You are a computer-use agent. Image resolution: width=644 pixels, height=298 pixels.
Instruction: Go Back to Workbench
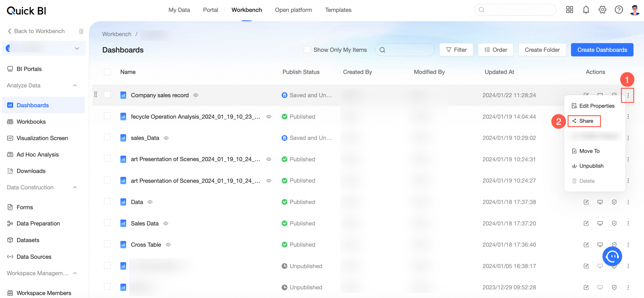pyautogui.click(x=36, y=31)
